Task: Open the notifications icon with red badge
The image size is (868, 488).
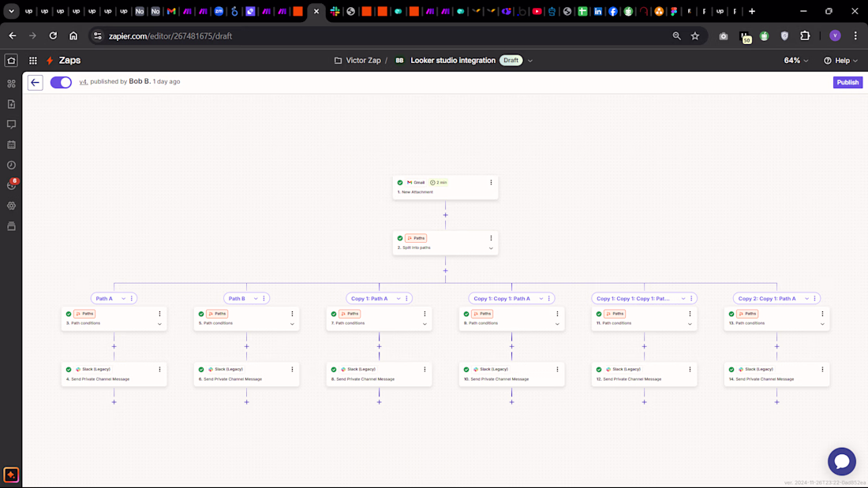Action: pos(12,184)
